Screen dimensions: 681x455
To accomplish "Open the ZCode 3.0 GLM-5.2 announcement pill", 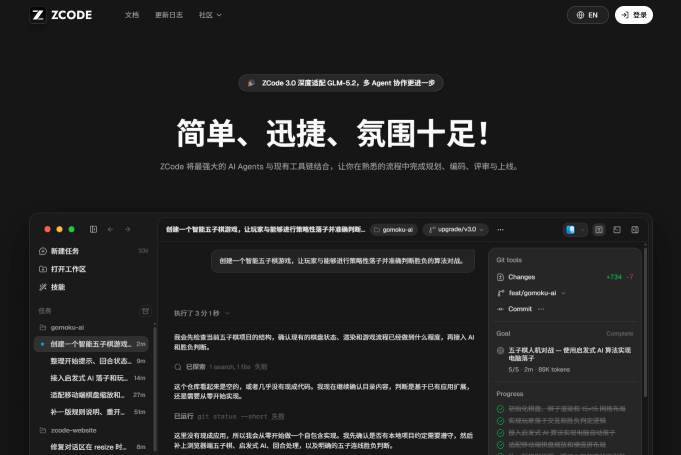I will click(x=340, y=83).
